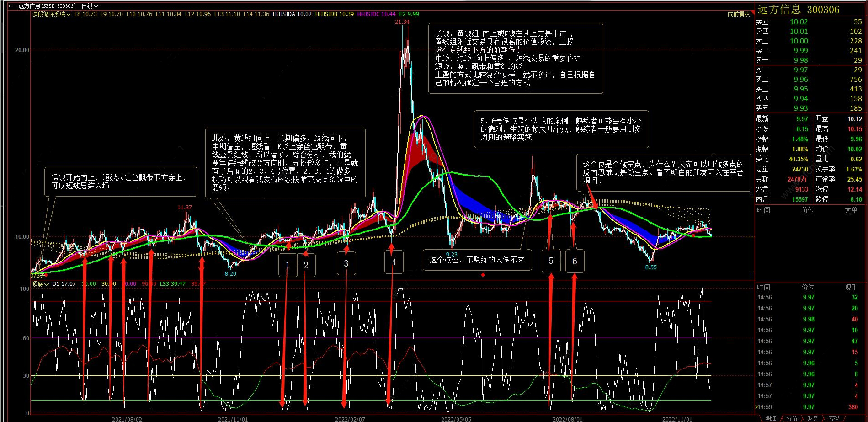The height and width of the screenshot is (422, 868).
Task: Click the 2021/11/01 date axis label
Action: click(x=233, y=419)
